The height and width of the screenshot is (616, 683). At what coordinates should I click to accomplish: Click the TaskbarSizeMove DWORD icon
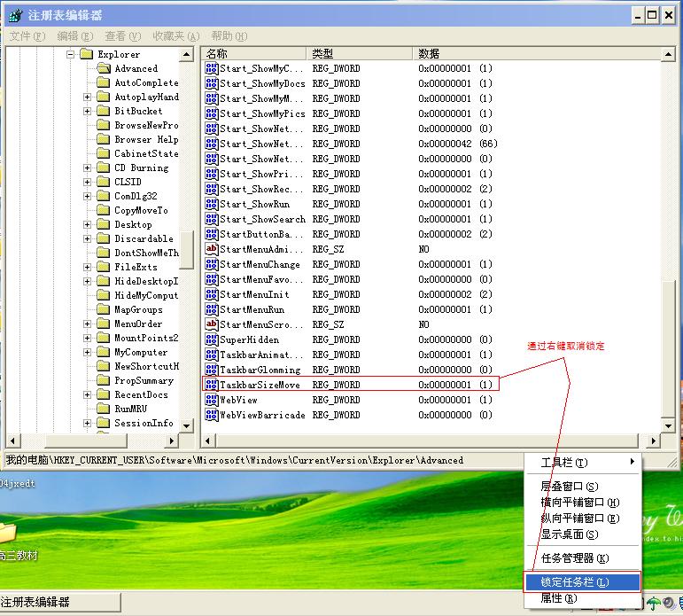point(211,385)
